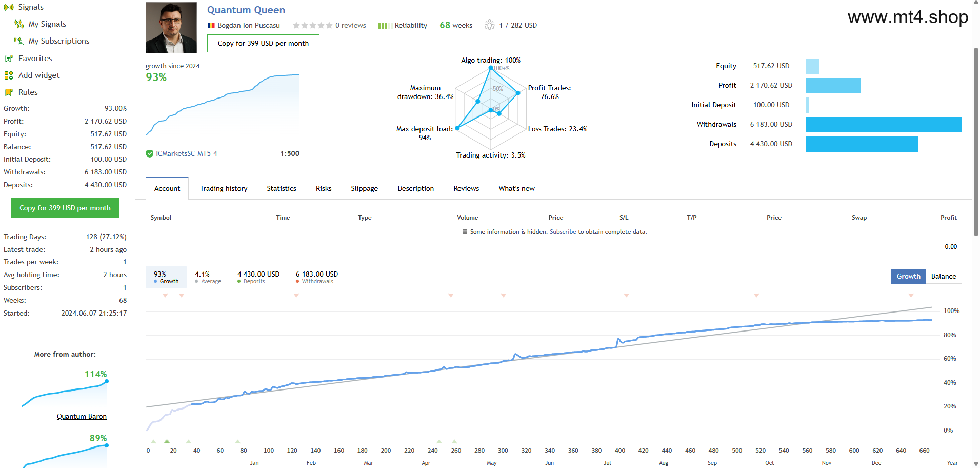Click the page vertical scrollbar
Image resolution: width=980 pixels, height=468 pixels.
point(976,142)
